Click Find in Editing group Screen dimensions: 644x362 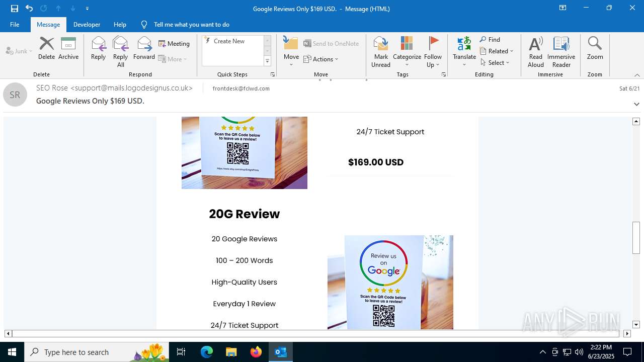click(x=490, y=40)
